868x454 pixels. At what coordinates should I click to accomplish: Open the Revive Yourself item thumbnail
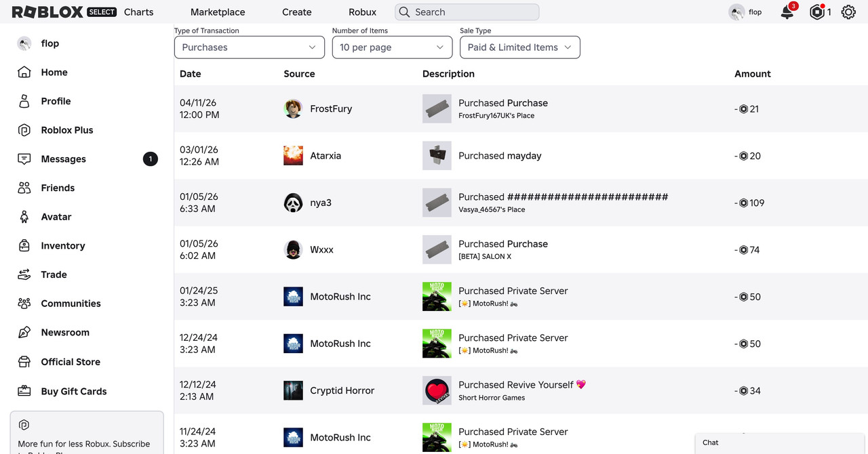point(437,390)
